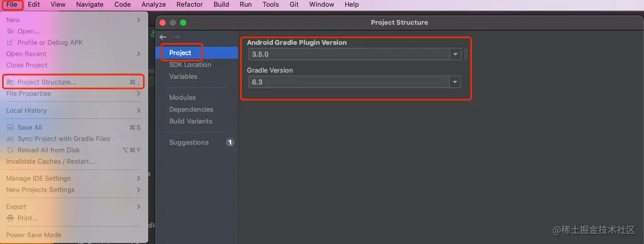
Task: Select Dependencies in the sidebar
Action: (191, 110)
